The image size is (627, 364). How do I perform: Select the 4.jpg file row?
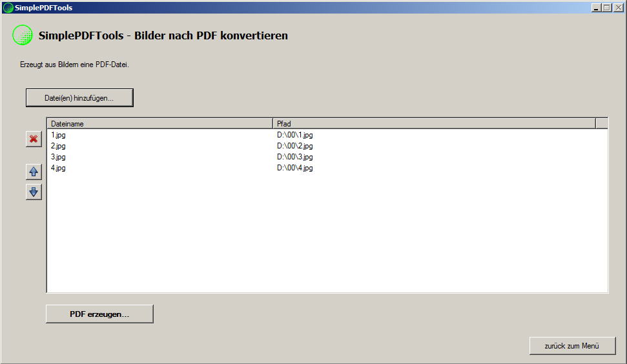click(x=327, y=168)
